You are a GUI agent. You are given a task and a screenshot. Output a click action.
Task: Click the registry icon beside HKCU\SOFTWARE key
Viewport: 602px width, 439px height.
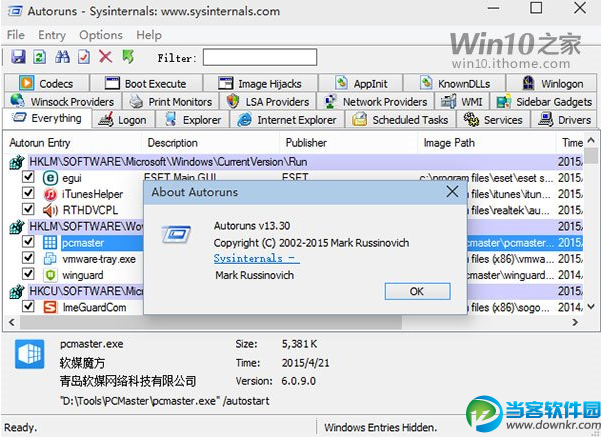pos(17,291)
